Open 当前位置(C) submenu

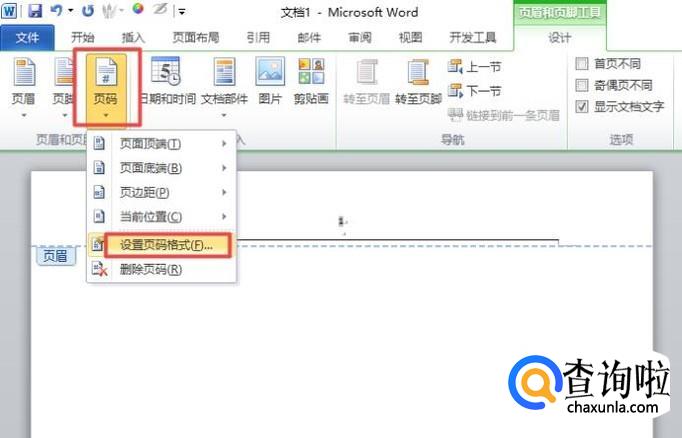(x=162, y=217)
